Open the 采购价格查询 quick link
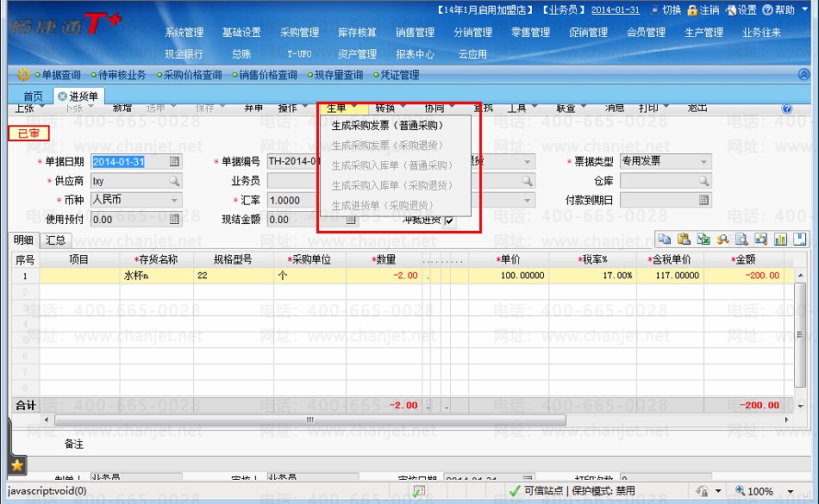Image resolution: width=819 pixels, height=504 pixels. point(193,75)
